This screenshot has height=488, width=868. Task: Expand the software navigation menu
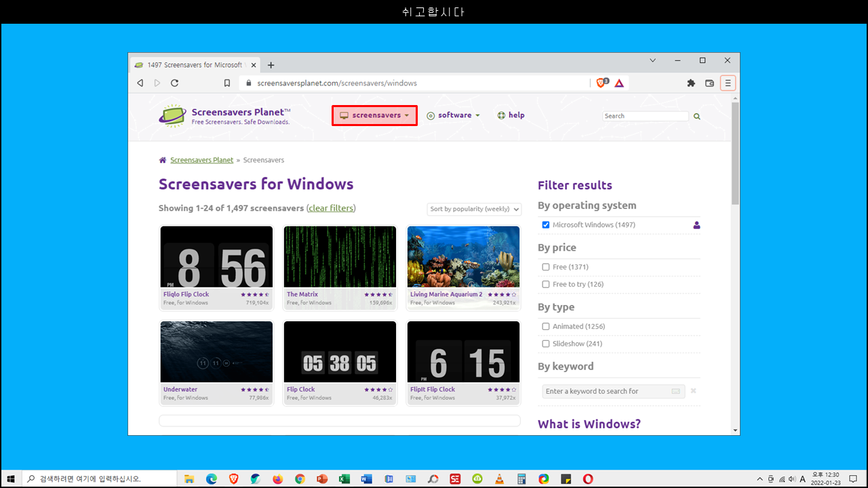point(453,115)
